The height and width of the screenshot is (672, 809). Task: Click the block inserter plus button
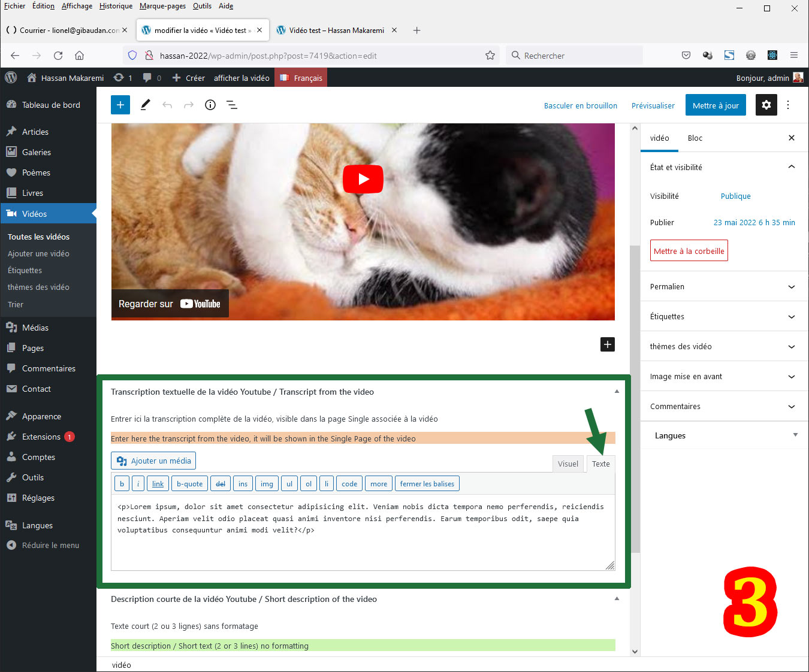[x=120, y=105]
